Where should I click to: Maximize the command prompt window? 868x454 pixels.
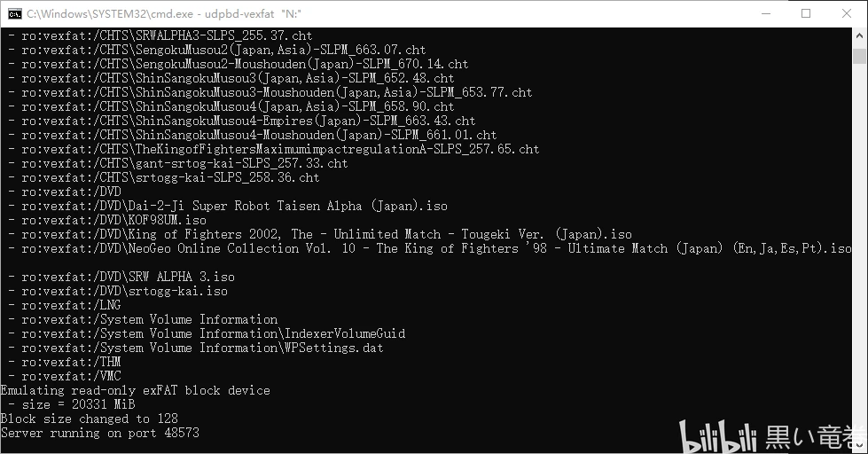[806, 14]
